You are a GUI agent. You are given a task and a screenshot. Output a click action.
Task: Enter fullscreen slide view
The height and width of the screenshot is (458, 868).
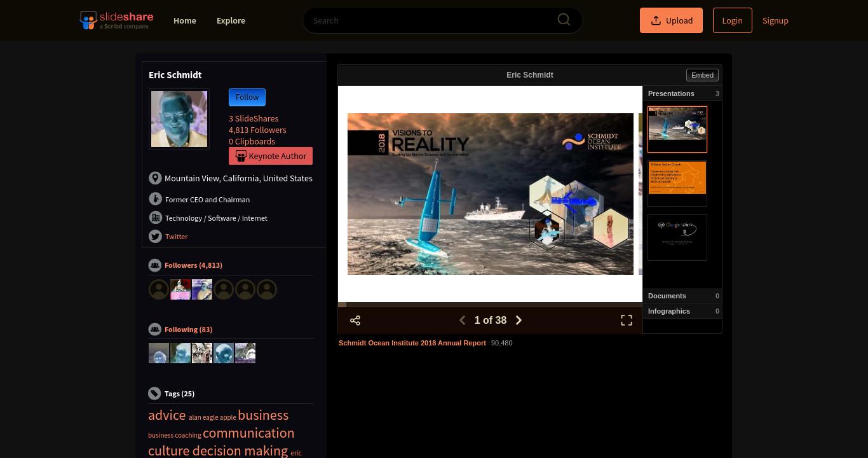point(627,320)
